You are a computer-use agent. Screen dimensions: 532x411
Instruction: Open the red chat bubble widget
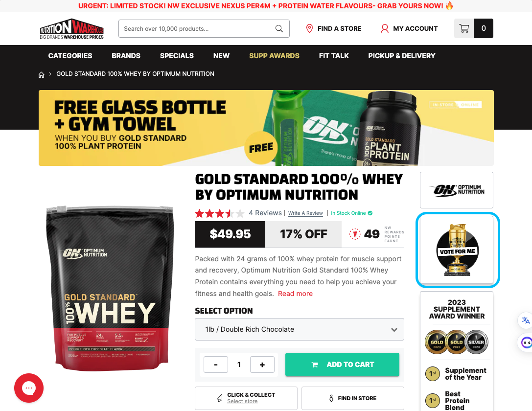(x=29, y=388)
